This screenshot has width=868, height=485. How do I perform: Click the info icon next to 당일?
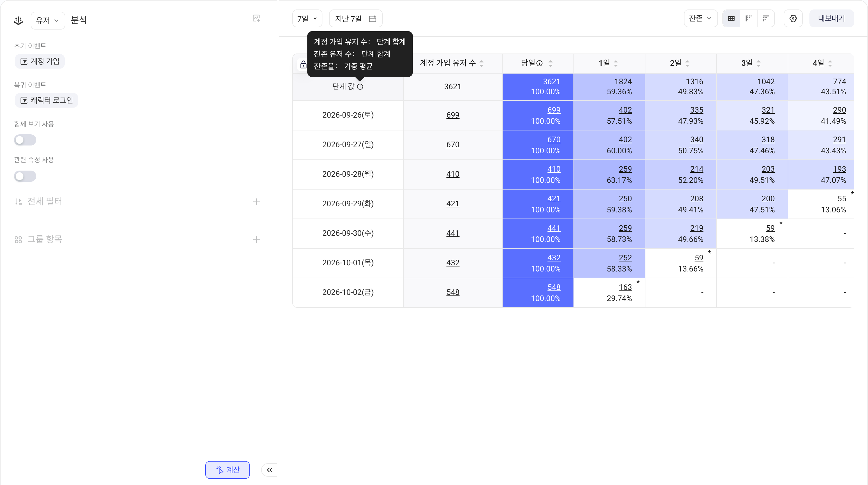coord(539,63)
